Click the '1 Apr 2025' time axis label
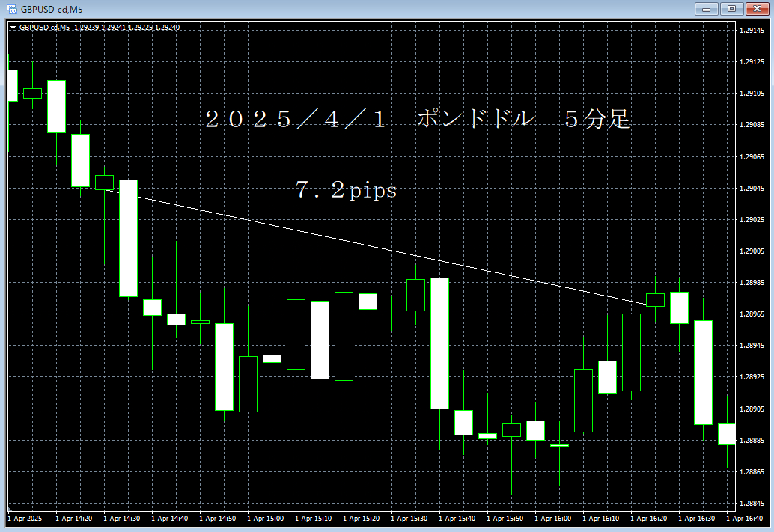Image resolution: width=774 pixels, height=532 pixels. coord(25,519)
